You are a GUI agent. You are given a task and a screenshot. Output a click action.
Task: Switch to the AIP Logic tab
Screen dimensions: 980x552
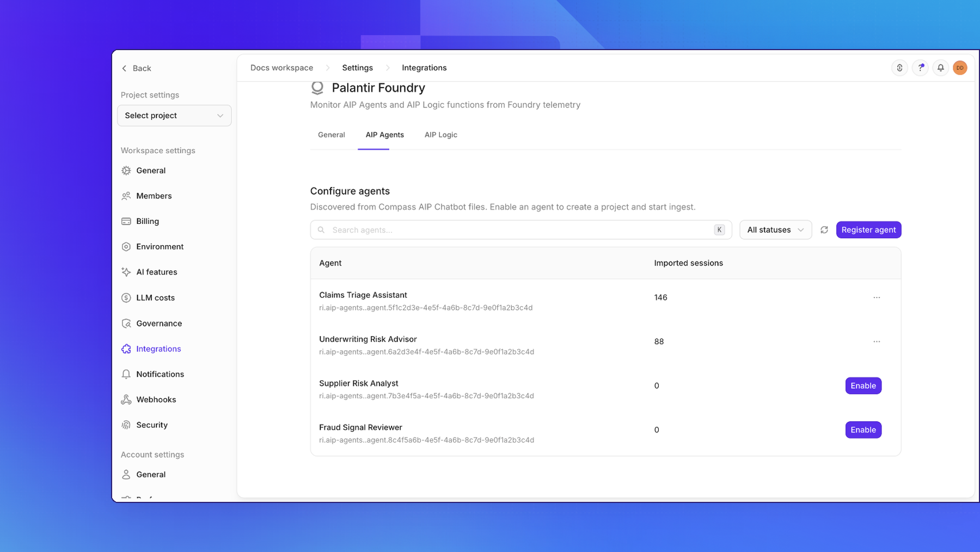pyautogui.click(x=440, y=135)
